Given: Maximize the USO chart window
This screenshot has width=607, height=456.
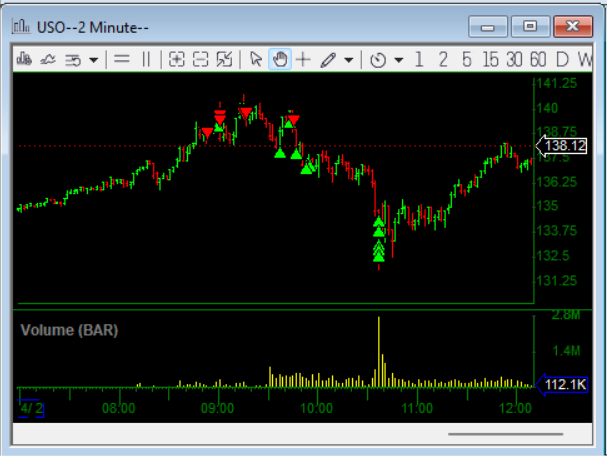Looking at the screenshot, I should (x=530, y=27).
